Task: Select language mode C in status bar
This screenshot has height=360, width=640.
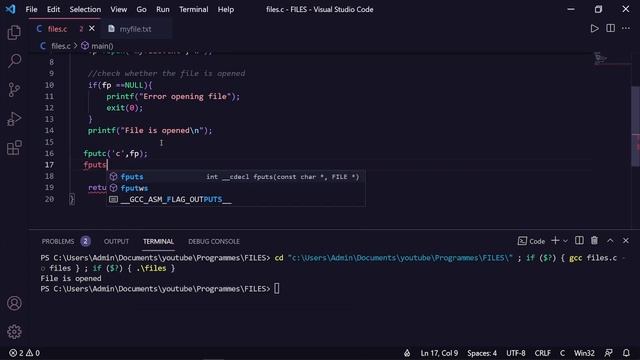Action: point(562,353)
